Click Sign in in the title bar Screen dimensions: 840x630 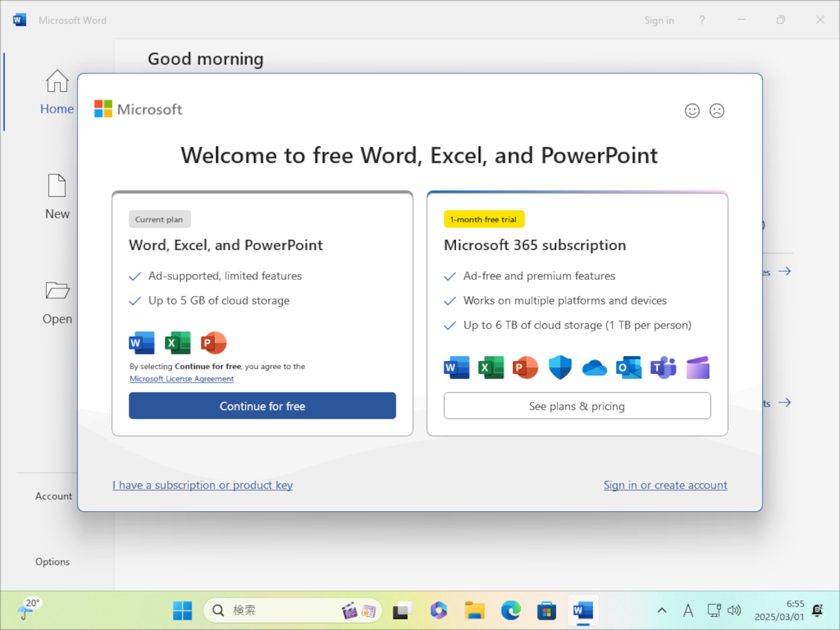pos(659,20)
